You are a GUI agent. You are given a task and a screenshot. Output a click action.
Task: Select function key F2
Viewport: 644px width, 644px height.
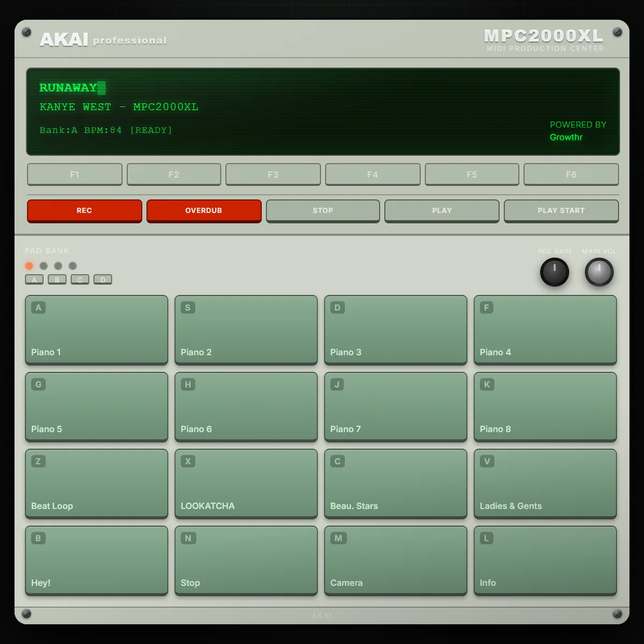pos(174,174)
